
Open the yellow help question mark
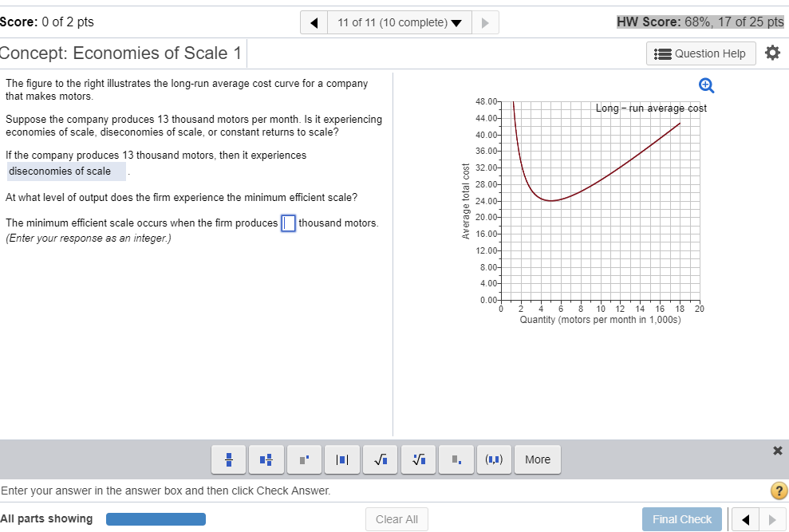click(x=779, y=491)
